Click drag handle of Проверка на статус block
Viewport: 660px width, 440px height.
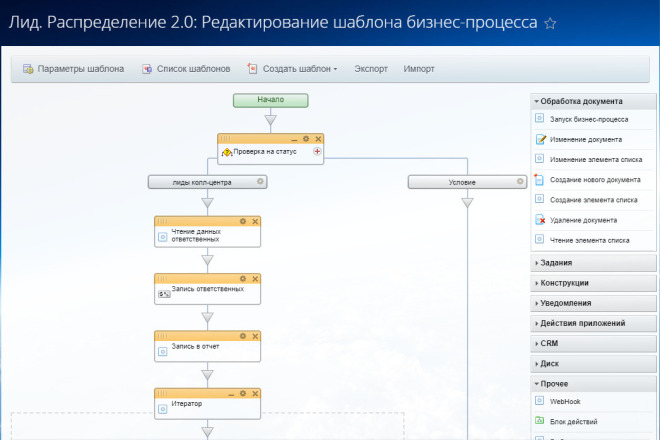(x=225, y=139)
